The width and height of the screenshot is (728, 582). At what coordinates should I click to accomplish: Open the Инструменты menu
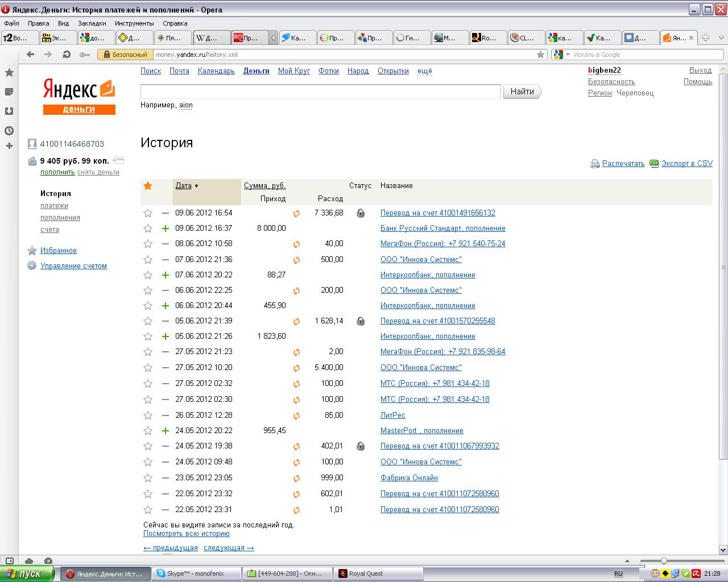(134, 23)
